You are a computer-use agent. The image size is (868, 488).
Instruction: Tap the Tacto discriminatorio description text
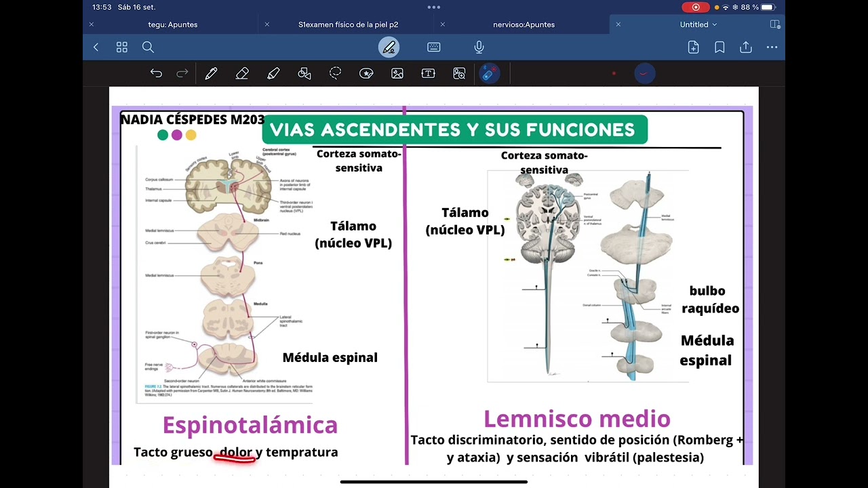coord(576,449)
